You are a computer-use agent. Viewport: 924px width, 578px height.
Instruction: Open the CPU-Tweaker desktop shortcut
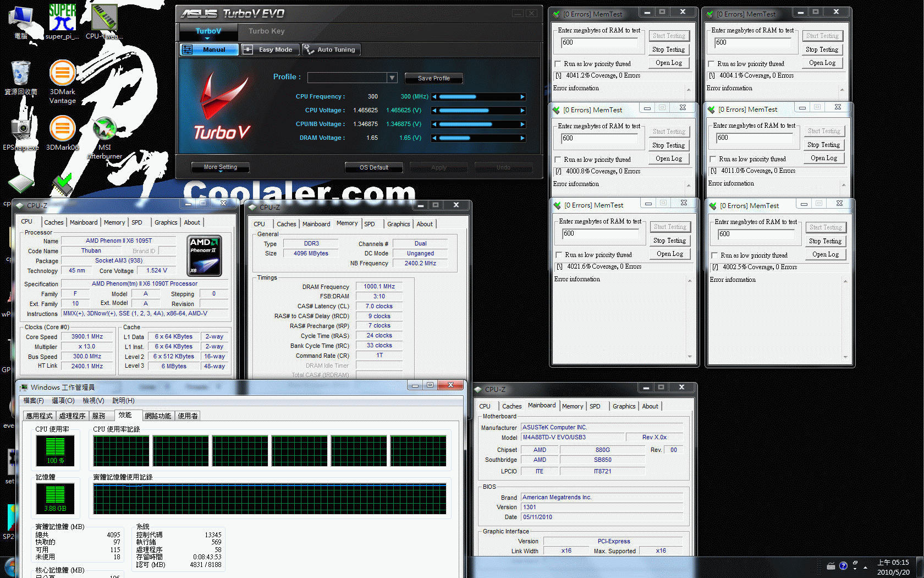(104, 22)
